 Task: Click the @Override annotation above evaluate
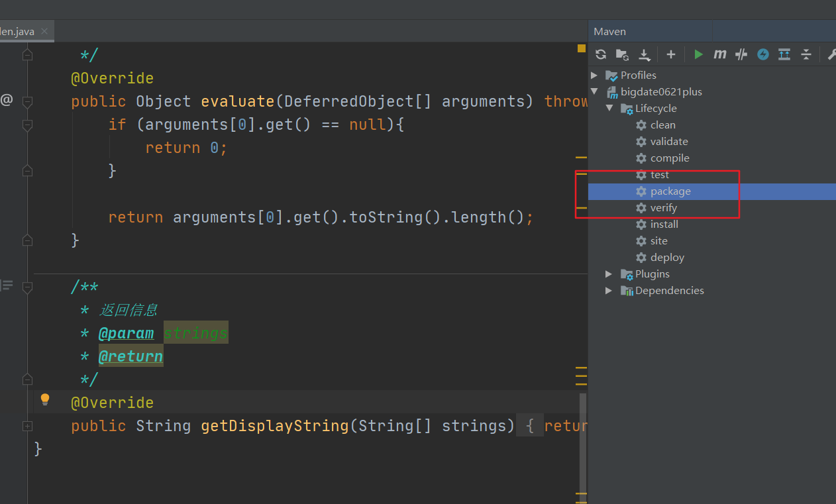tap(112, 78)
